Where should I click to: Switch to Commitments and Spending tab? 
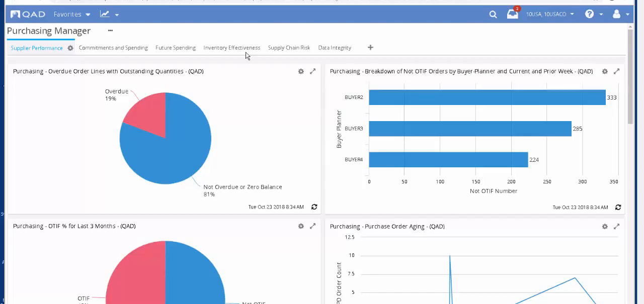[x=113, y=48]
